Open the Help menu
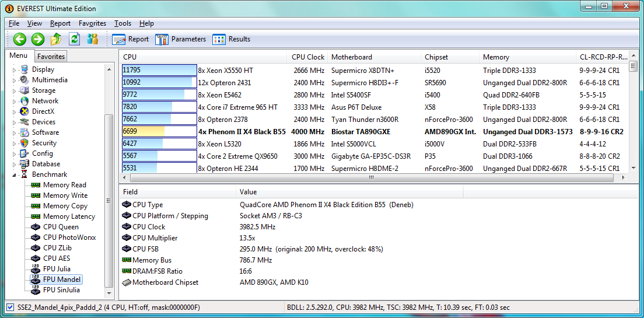The height and width of the screenshot is (318, 644). coord(146,23)
